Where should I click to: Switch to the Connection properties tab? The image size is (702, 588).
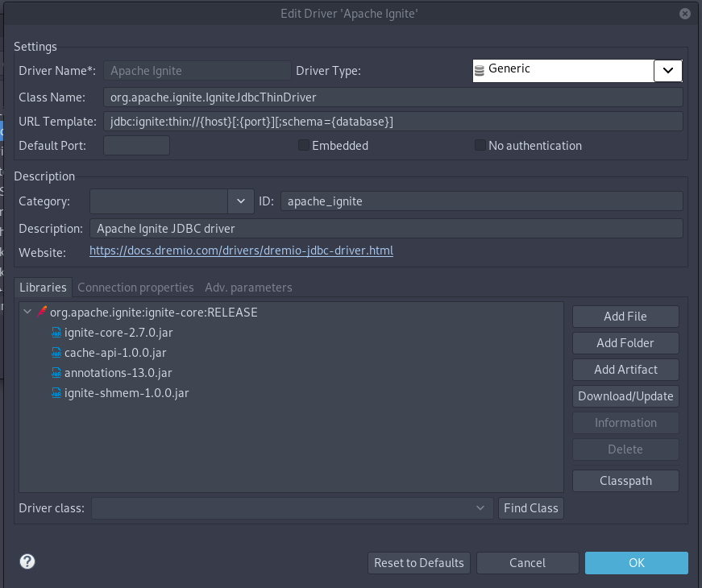[x=135, y=287]
